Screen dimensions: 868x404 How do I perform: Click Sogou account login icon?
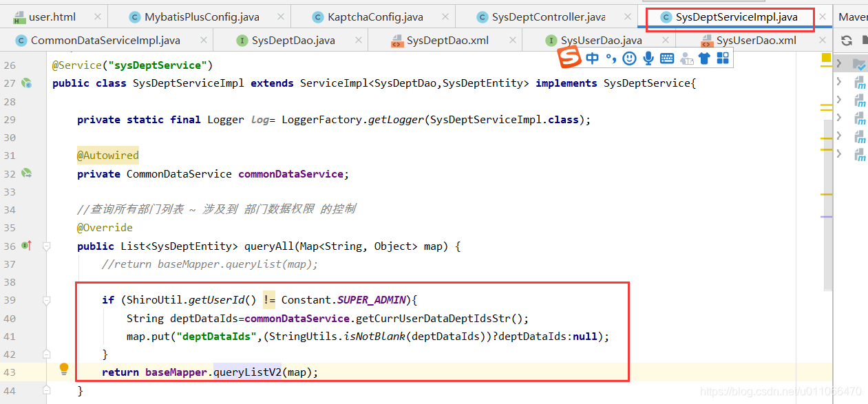click(x=686, y=59)
